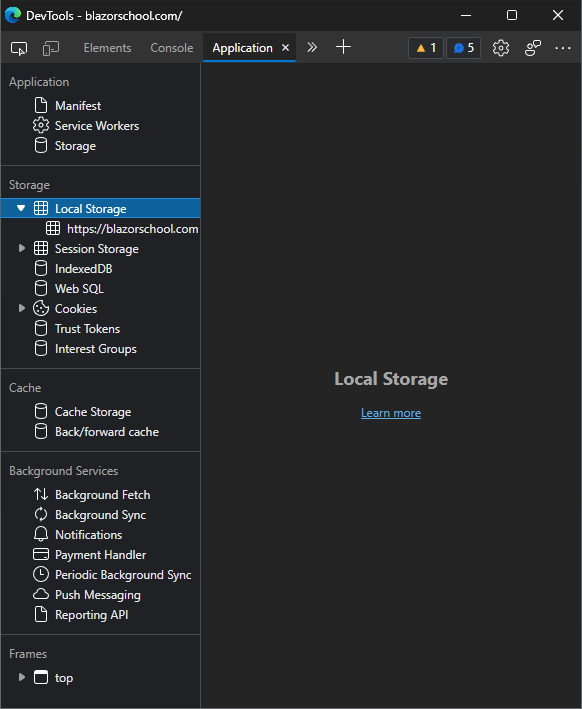Click the Manifest file icon
The image size is (582, 709).
41,105
